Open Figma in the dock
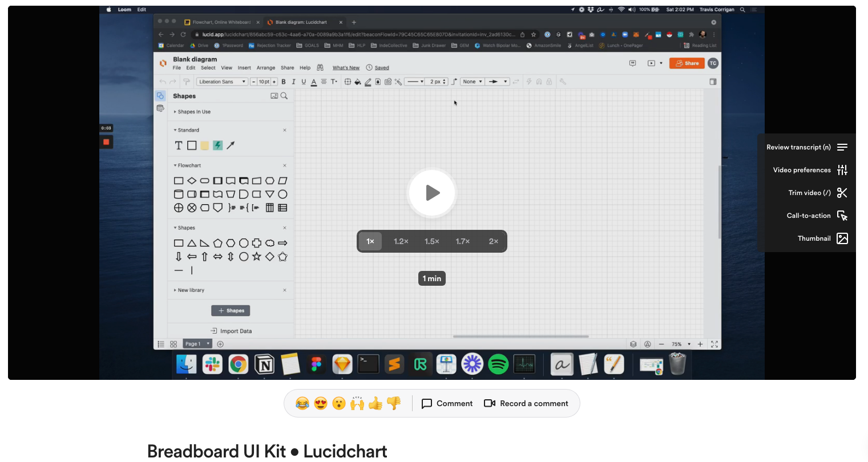Viewport: 868px width, 462px height. tap(316, 364)
